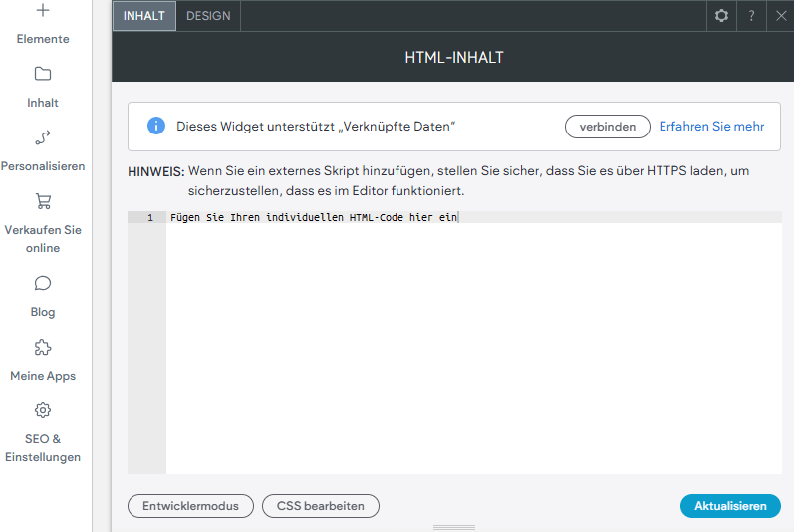Select the Personalisieren label
Viewport: 794px width, 532px height.
pos(43,166)
